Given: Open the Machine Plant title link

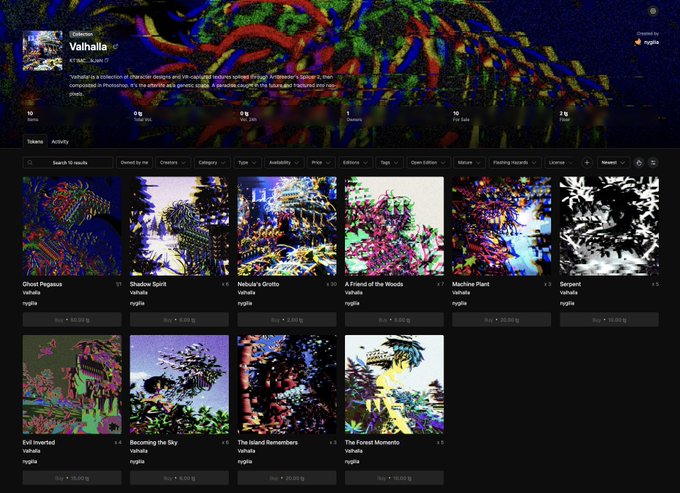Looking at the screenshot, I should pos(471,284).
